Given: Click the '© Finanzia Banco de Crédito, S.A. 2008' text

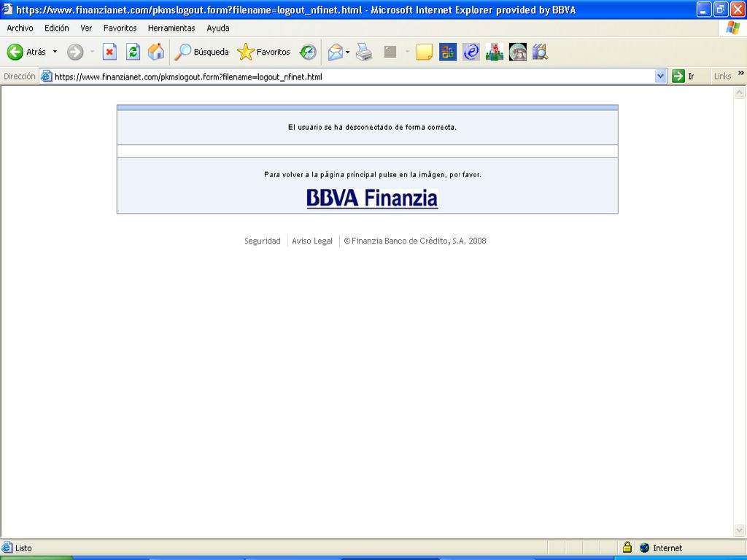Looking at the screenshot, I should pos(415,241).
